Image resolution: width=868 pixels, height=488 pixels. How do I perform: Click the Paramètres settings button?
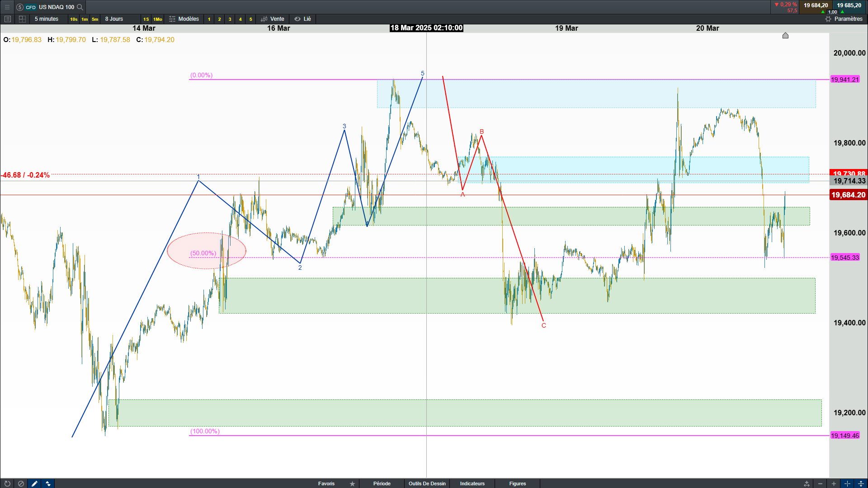coord(844,19)
